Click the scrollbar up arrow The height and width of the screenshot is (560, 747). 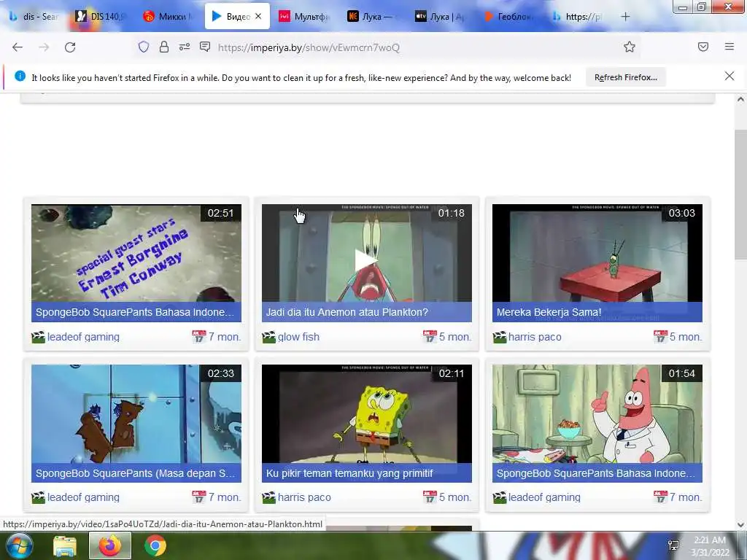click(x=740, y=99)
